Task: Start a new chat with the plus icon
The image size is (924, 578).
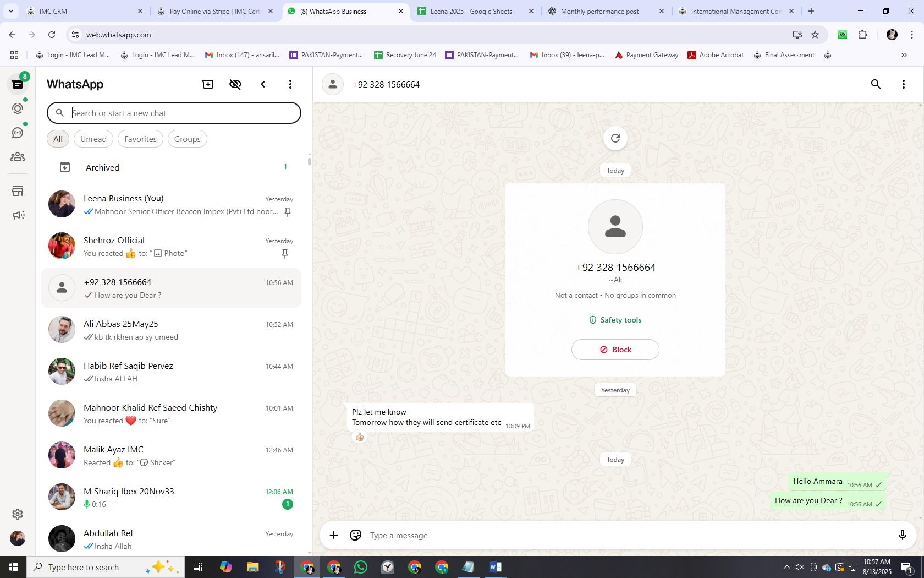Action: [x=208, y=84]
